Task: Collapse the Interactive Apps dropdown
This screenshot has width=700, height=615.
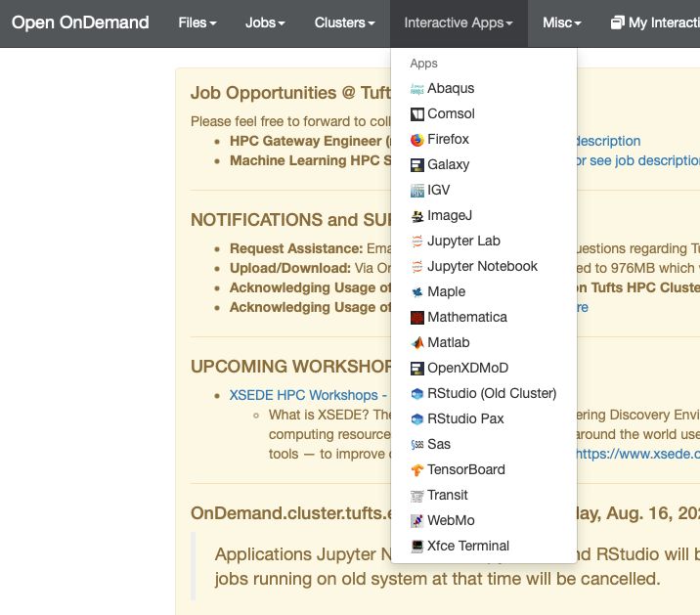Action: coord(459,22)
